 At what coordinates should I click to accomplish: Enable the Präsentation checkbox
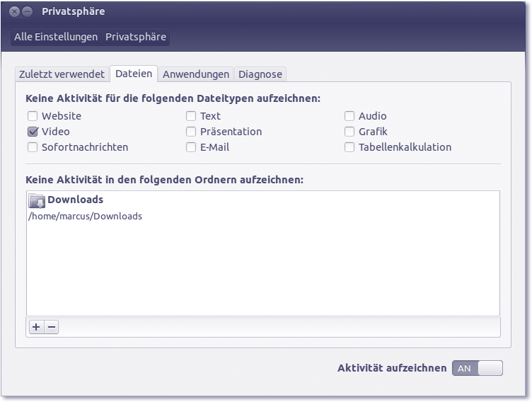point(191,132)
